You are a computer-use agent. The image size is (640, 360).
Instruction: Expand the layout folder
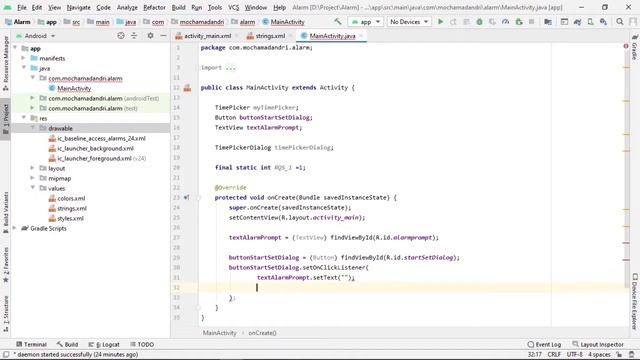pos(33,168)
